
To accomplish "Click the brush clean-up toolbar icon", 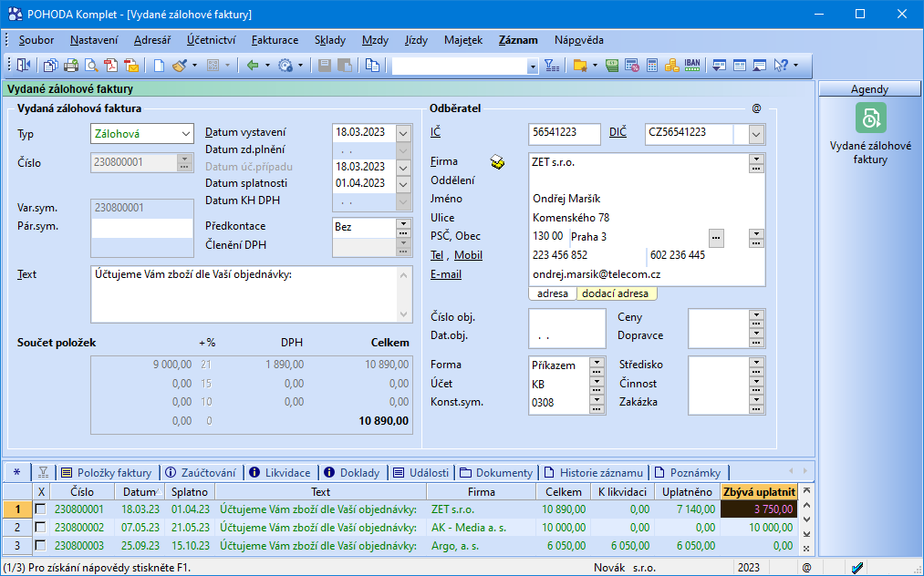I will pos(180,66).
